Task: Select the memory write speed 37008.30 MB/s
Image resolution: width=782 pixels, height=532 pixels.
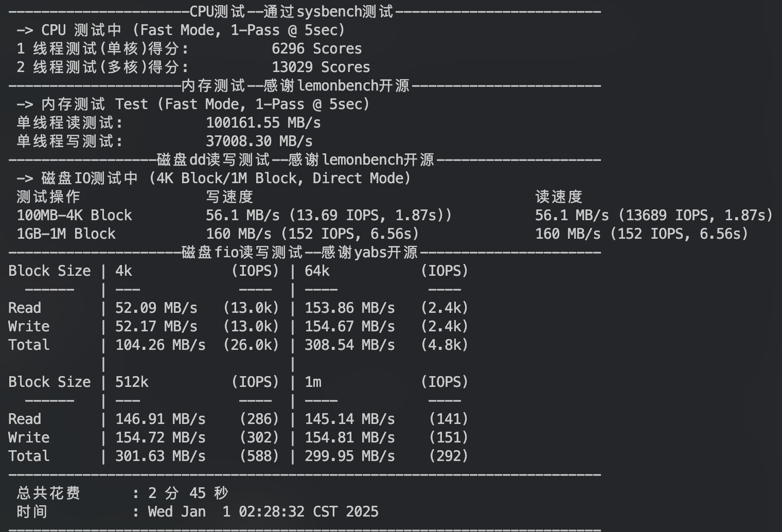Action: pos(259,141)
